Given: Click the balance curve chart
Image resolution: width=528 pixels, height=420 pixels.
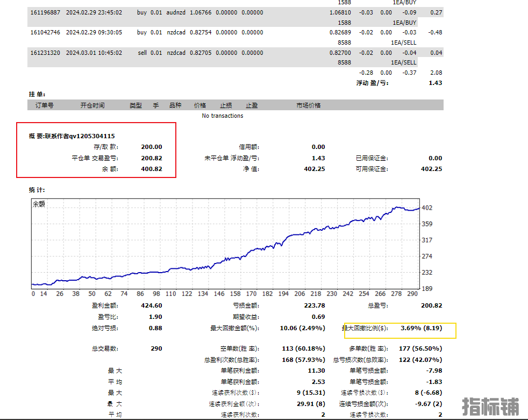Looking at the screenshot, I should [x=226, y=244].
